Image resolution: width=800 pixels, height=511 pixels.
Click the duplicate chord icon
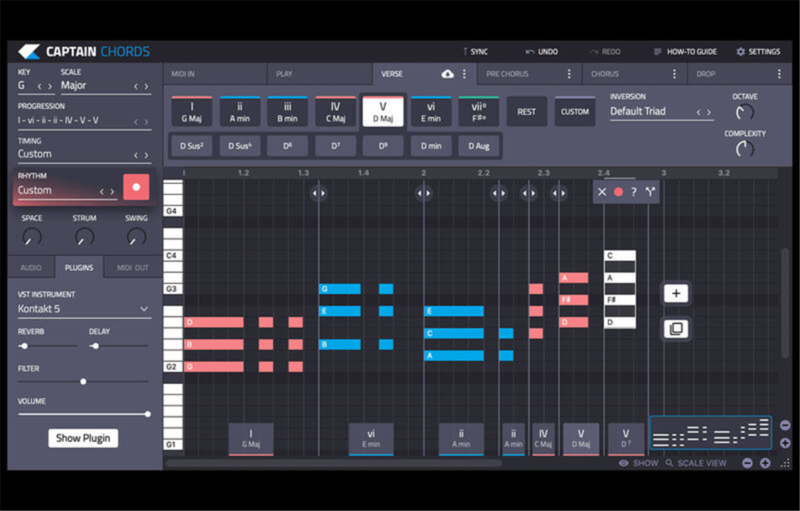click(x=676, y=329)
